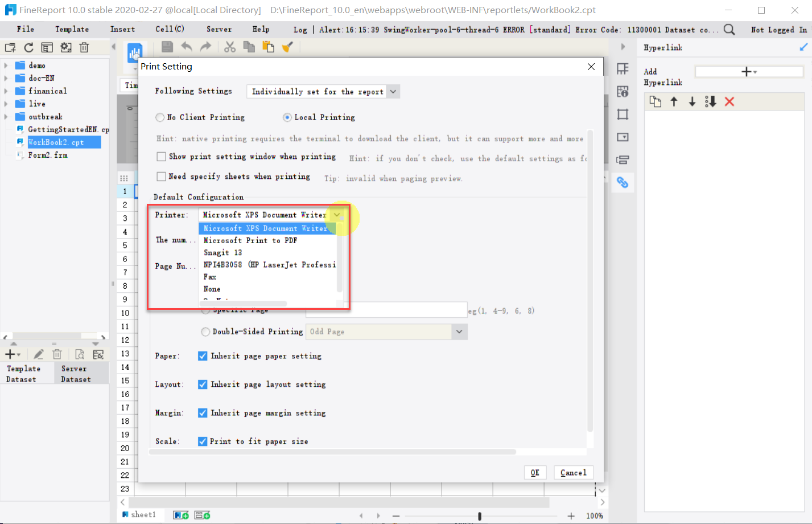Select the blue Hyperlink icon in right sidebar

pyautogui.click(x=623, y=182)
